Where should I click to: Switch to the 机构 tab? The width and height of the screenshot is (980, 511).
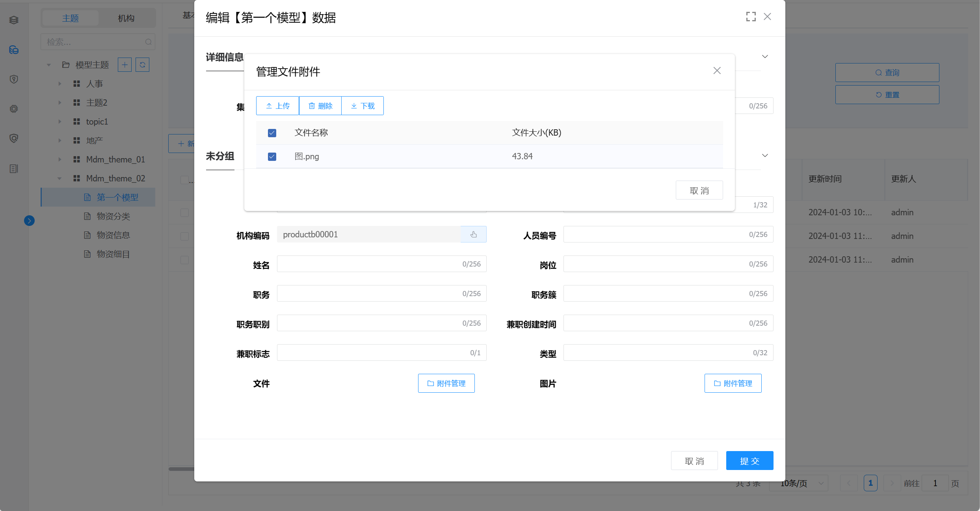[x=126, y=18]
